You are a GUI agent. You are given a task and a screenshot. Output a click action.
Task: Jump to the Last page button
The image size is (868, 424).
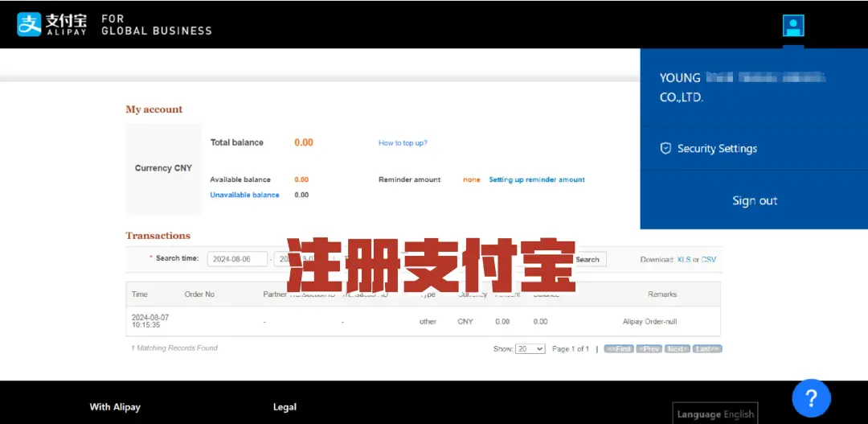[707, 349]
